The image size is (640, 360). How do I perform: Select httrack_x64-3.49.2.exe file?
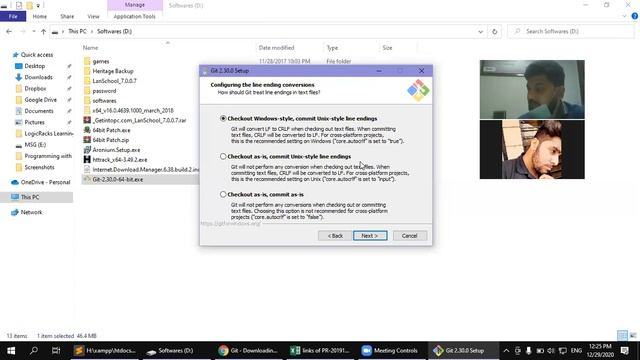click(x=120, y=160)
